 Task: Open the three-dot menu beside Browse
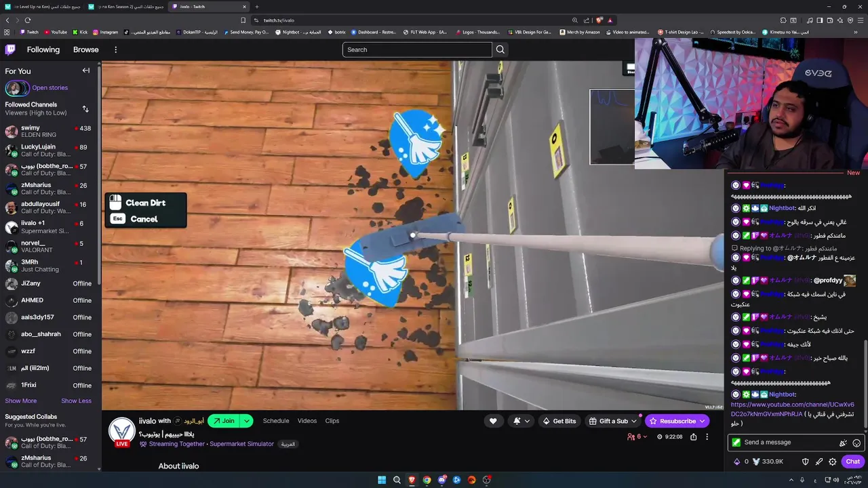(x=116, y=49)
